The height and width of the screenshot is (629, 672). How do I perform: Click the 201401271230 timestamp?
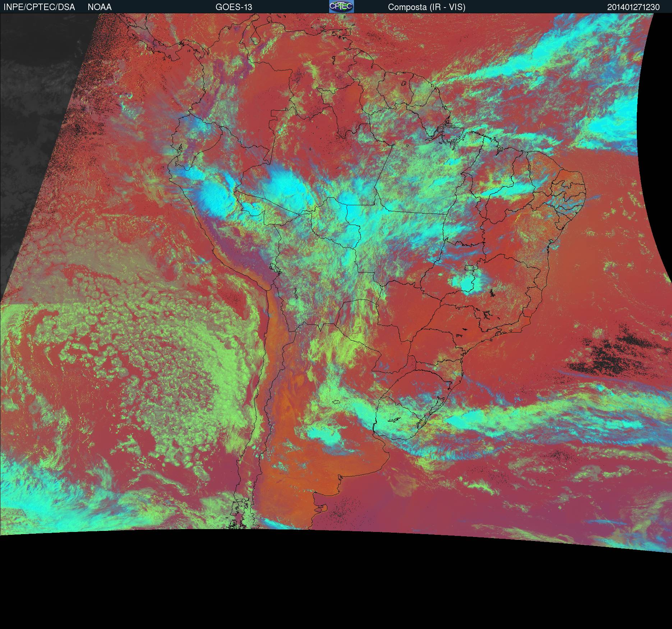click(633, 7)
